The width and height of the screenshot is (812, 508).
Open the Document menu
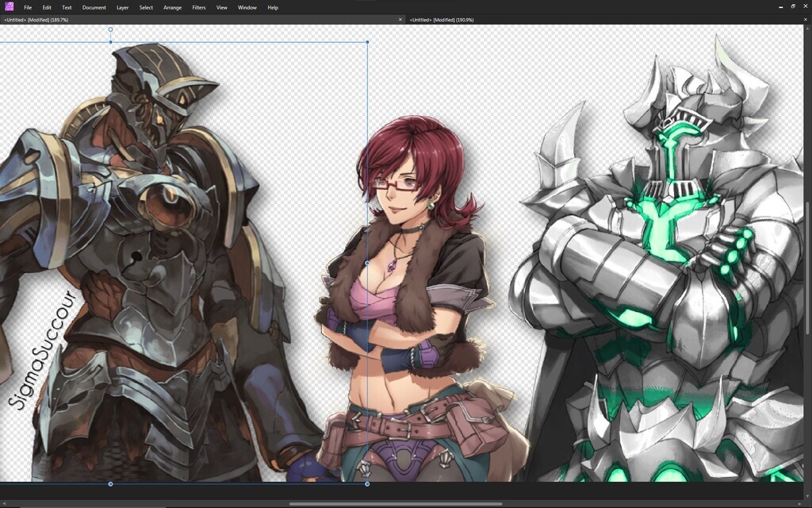[x=94, y=7]
